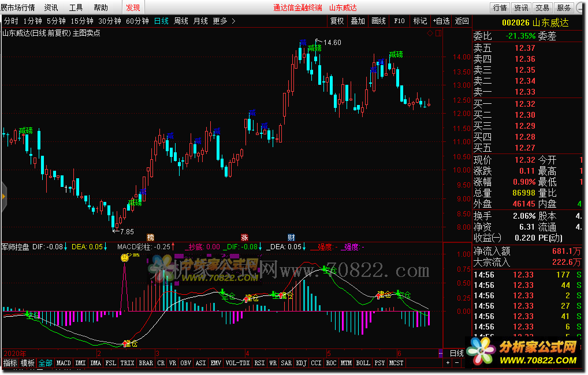This screenshot has height=375, width=588.
Task: Switch sub-chart to ASI indicator
Action: pyautogui.click(x=200, y=363)
